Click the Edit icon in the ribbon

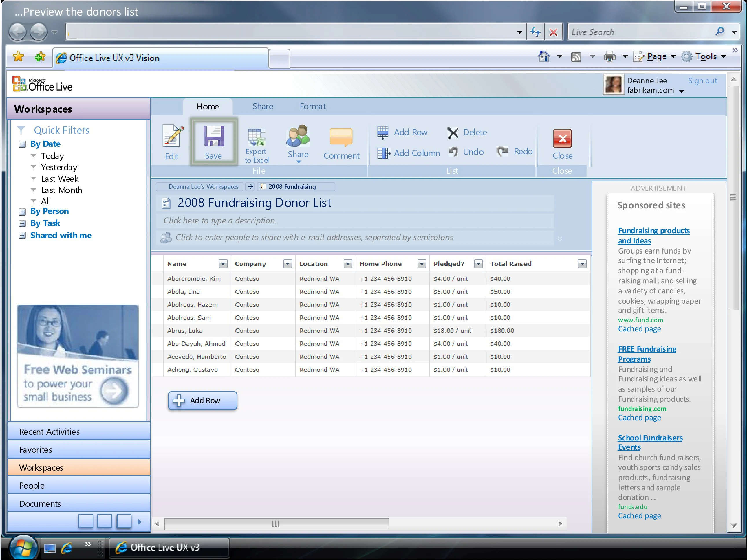(173, 136)
